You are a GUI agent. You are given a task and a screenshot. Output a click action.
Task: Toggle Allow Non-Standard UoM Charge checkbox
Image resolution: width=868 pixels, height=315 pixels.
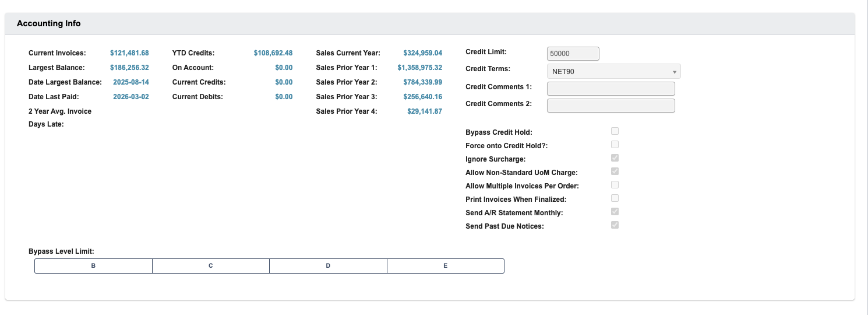(x=615, y=171)
